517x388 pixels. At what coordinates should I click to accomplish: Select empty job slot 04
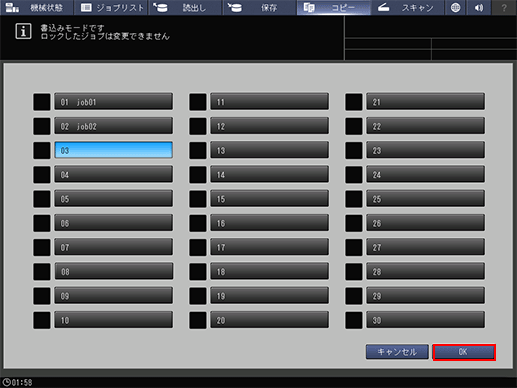point(113,175)
